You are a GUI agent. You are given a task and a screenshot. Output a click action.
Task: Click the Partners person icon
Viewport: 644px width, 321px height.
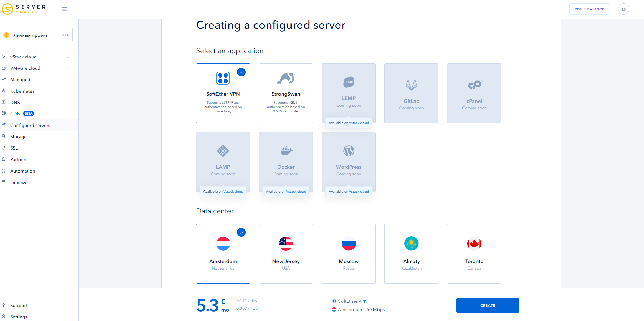[4, 159]
